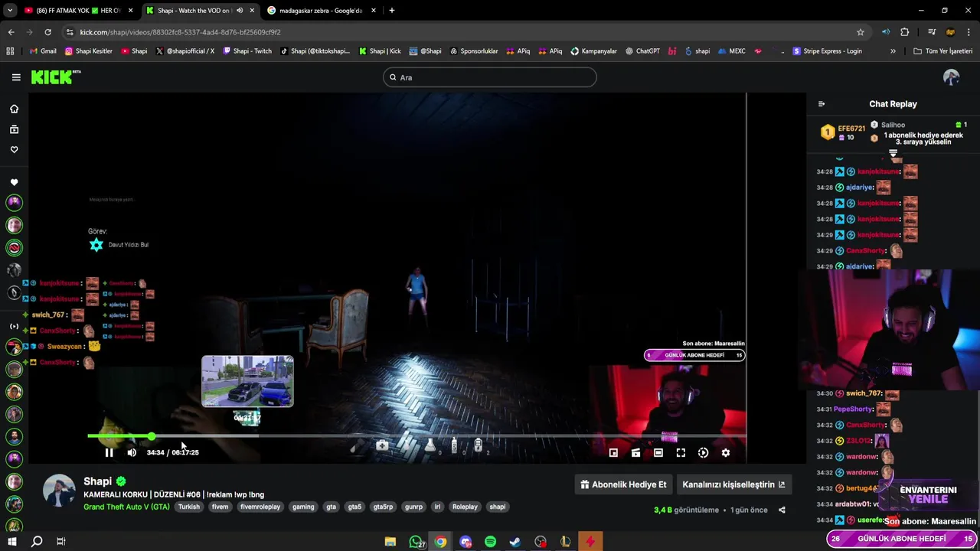Toggle theater mode on player
Viewport: 980px width, 551px height.
tap(658, 453)
